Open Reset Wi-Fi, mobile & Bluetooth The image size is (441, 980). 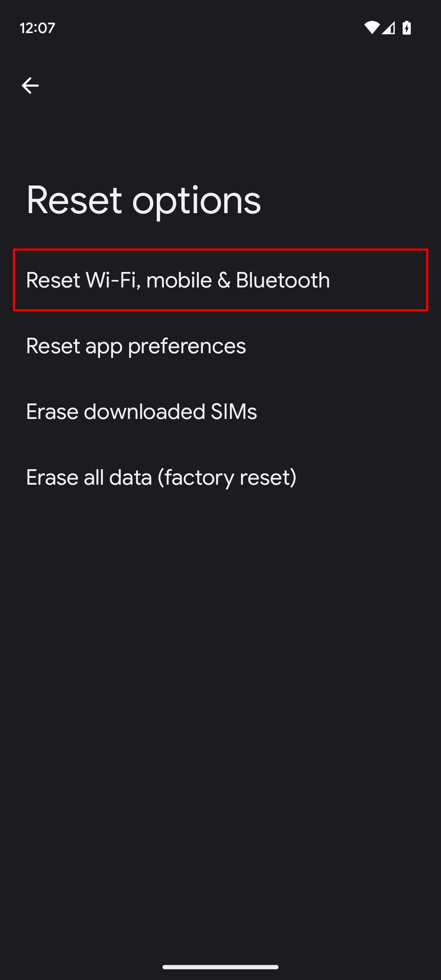[220, 280]
